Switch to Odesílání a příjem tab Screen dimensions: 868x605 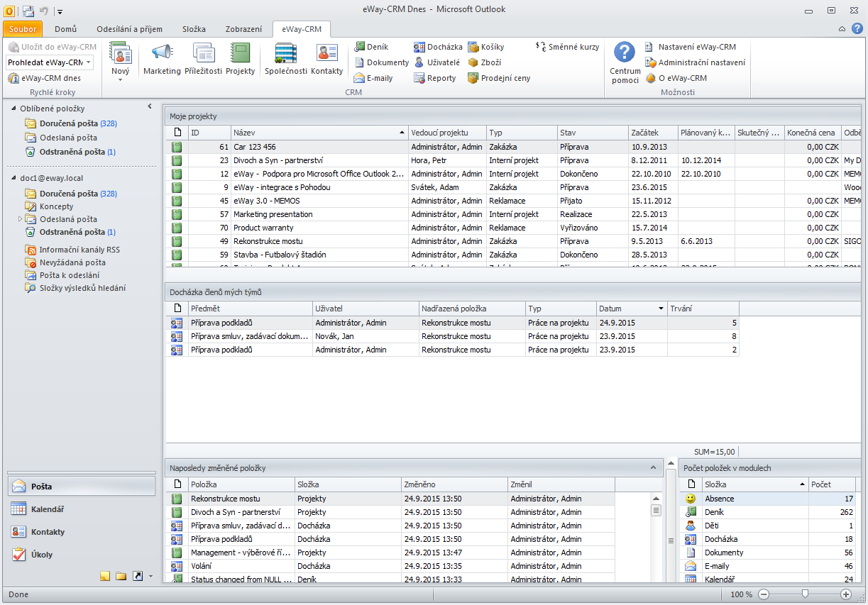131,29
